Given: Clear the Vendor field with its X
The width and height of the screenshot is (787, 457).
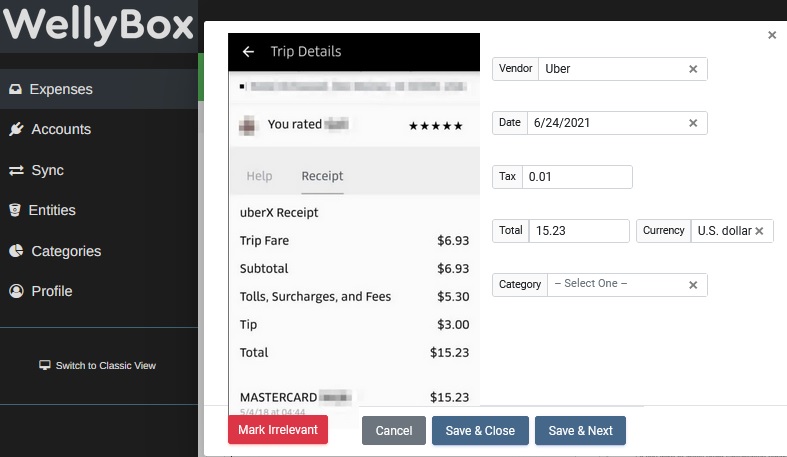Looking at the screenshot, I should [x=693, y=69].
